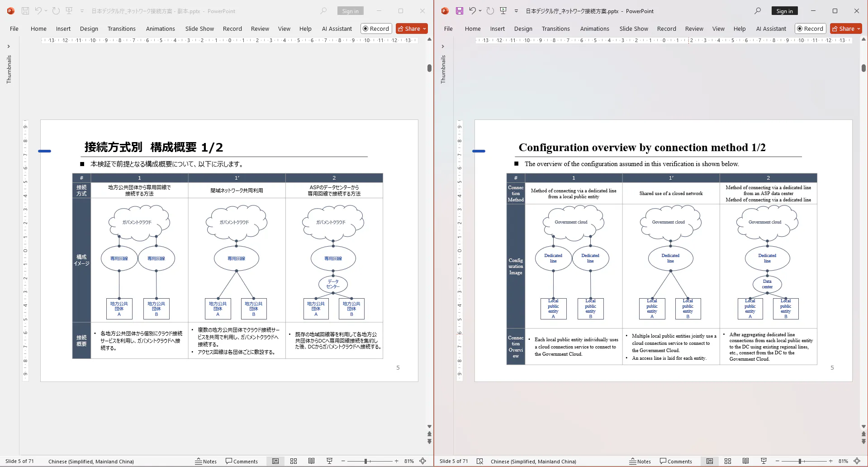Screen dimensions: 868x467
Task: Click Save icon in right PowerPoint window
Action: click(x=459, y=11)
